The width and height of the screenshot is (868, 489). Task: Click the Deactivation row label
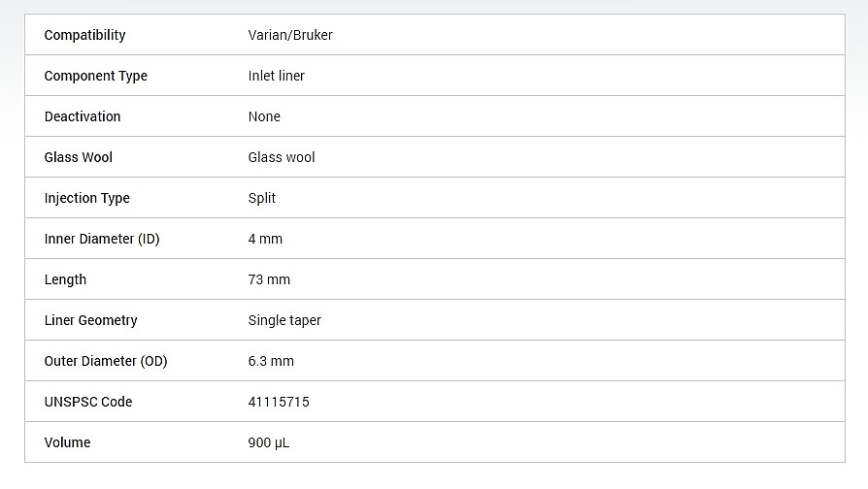point(83,116)
